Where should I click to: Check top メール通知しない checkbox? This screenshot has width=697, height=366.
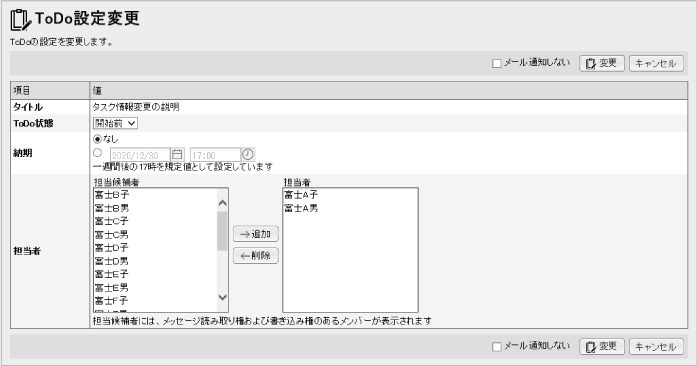pos(497,64)
